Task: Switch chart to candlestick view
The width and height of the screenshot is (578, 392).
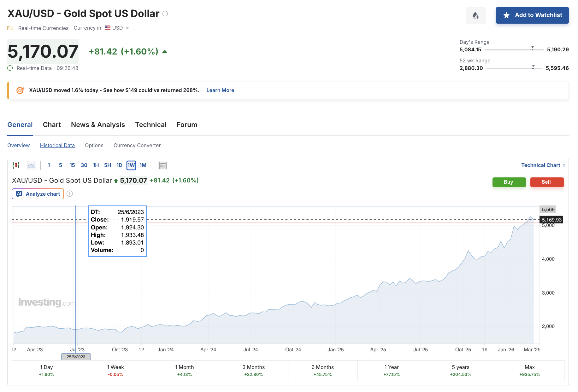Action: (x=16, y=165)
